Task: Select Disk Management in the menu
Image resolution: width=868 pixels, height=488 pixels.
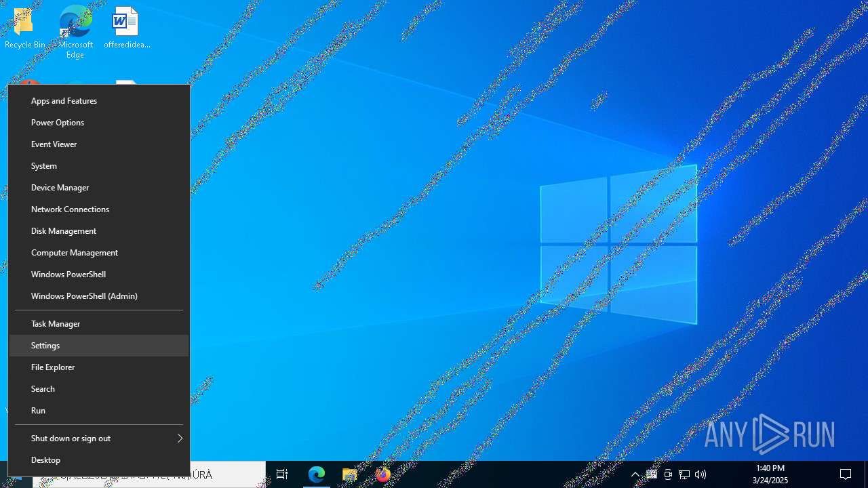Action: 99,231
